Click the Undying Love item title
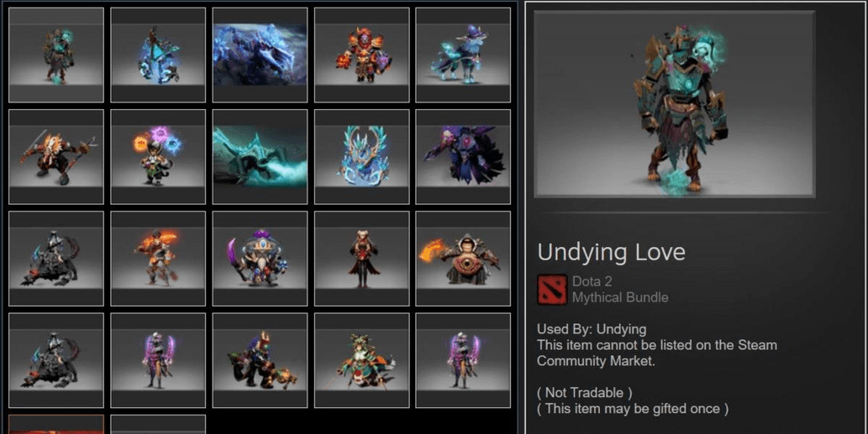 tap(611, 252)
